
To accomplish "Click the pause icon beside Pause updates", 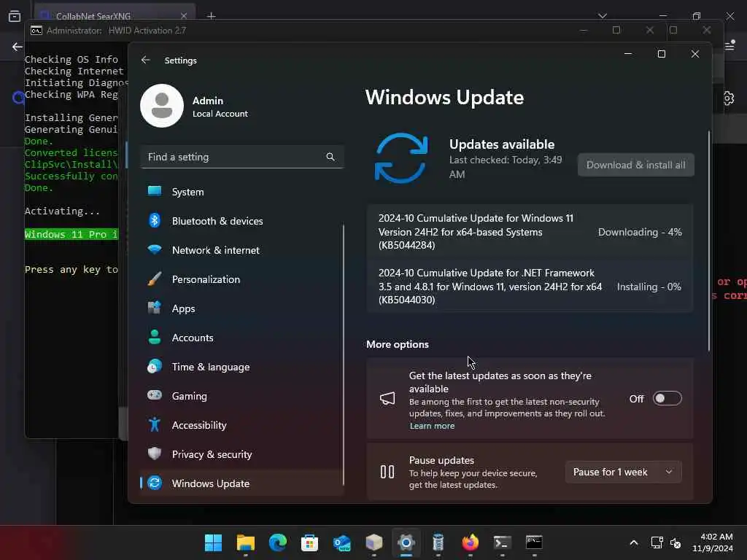I will click(387, 472).
